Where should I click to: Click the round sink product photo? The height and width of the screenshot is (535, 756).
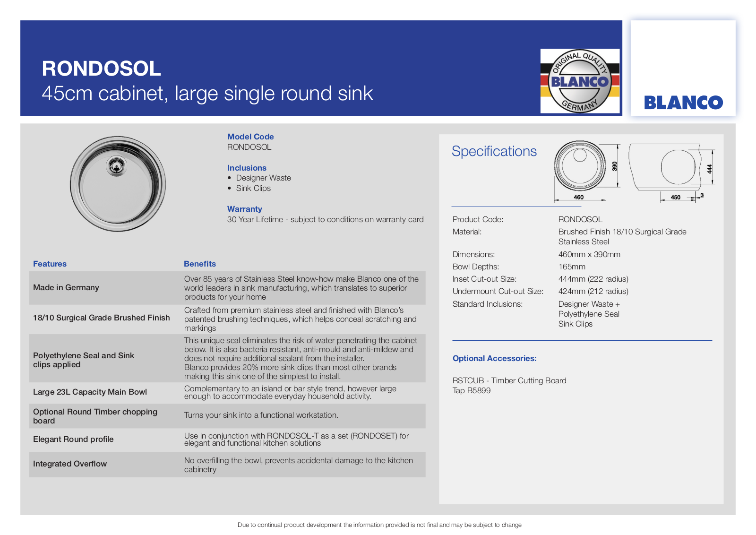tap(118, 184)
